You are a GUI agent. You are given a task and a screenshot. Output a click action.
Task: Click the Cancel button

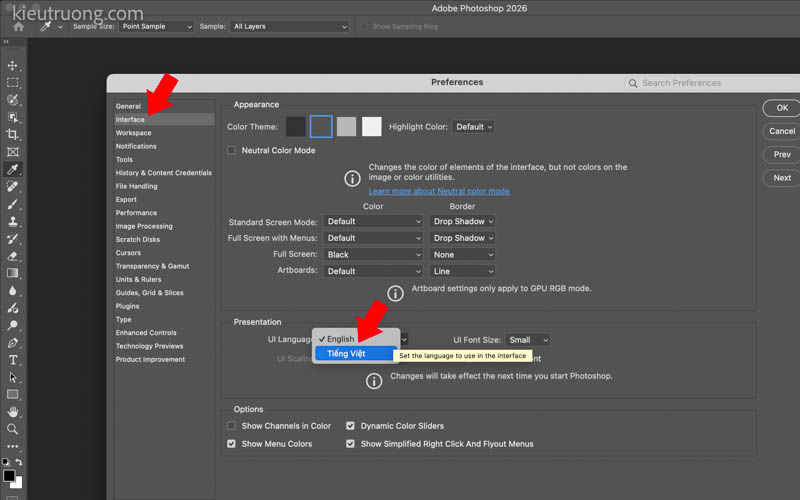(x=782, y=131)
